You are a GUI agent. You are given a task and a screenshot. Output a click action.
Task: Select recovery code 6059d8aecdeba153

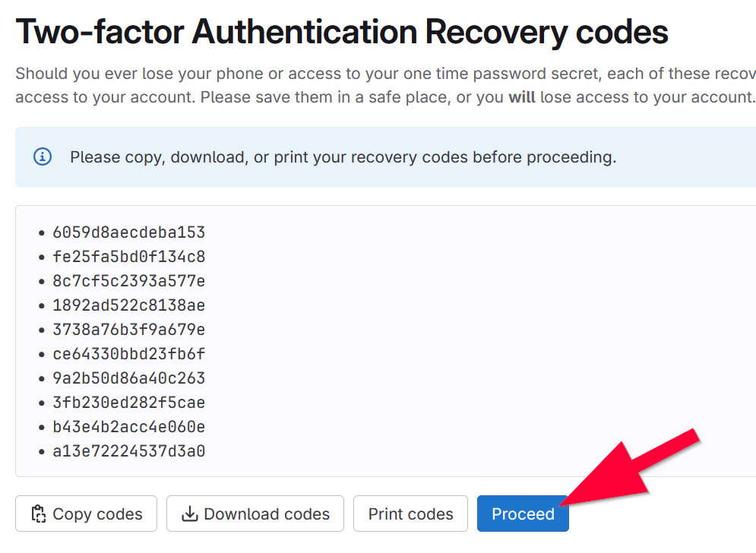tap(128, 232)
